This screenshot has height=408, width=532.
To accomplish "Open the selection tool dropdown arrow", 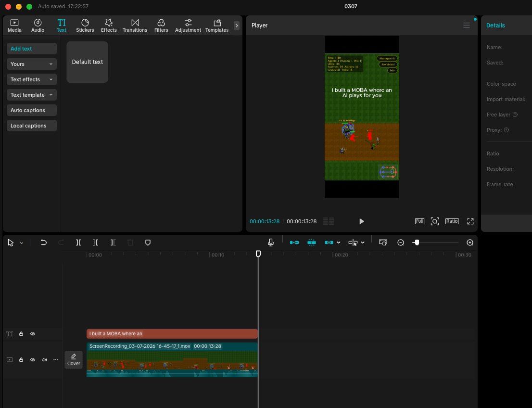I will tap(21, 242).
